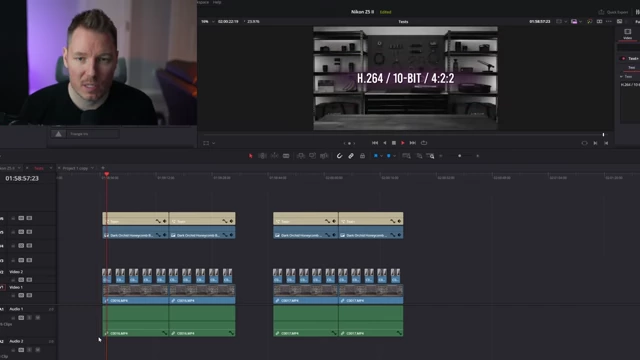Toggle Auto Track Selector on Video 2

tap(21, 280)
